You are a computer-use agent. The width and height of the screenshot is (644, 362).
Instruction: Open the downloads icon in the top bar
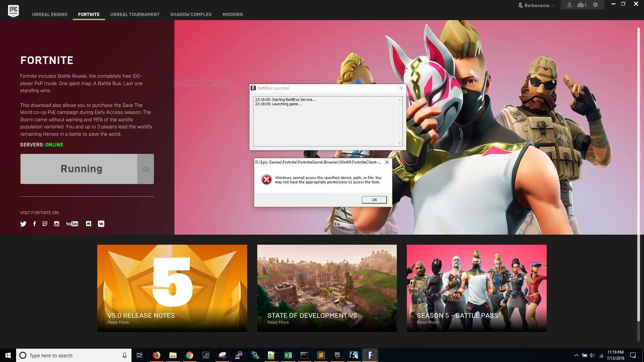coord(569,5)
